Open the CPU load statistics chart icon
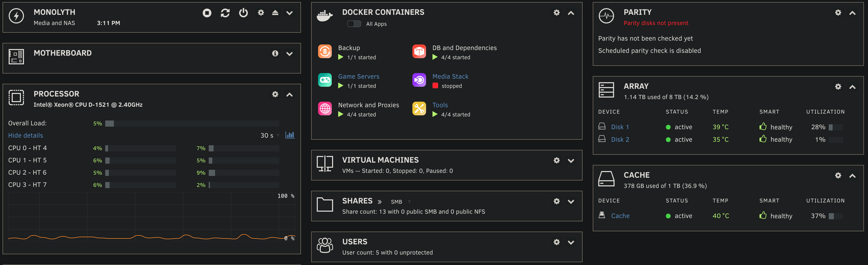This screenshot has width=868, height=265. click(290, 135)
